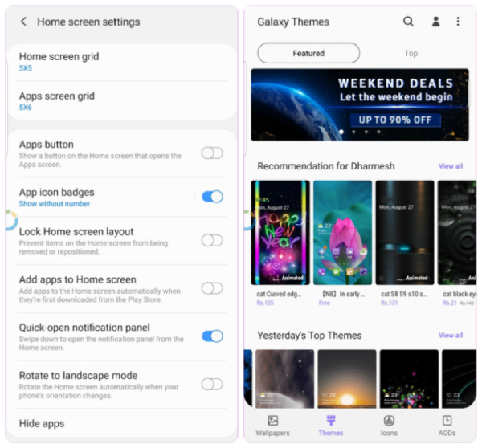Viewport: 482px width, 448px height.
Task: Tap the Rs.21 price label
Action: click(x=449, y=303)
